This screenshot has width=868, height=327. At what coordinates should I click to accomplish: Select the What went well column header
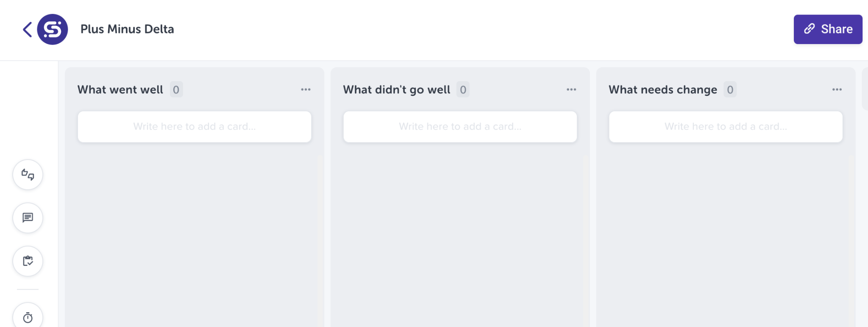point(120,89)
